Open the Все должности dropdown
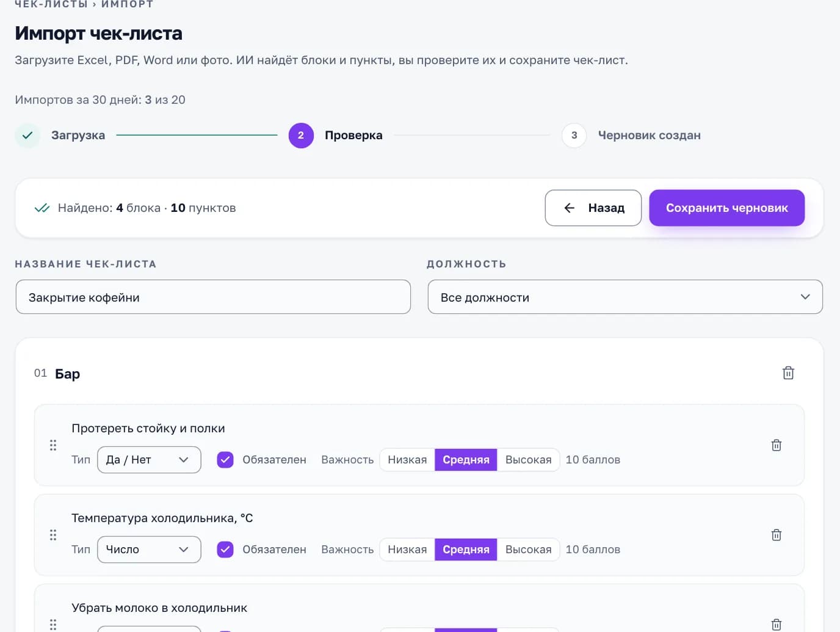This screenshot has height=632, width=840. (625, 297)
